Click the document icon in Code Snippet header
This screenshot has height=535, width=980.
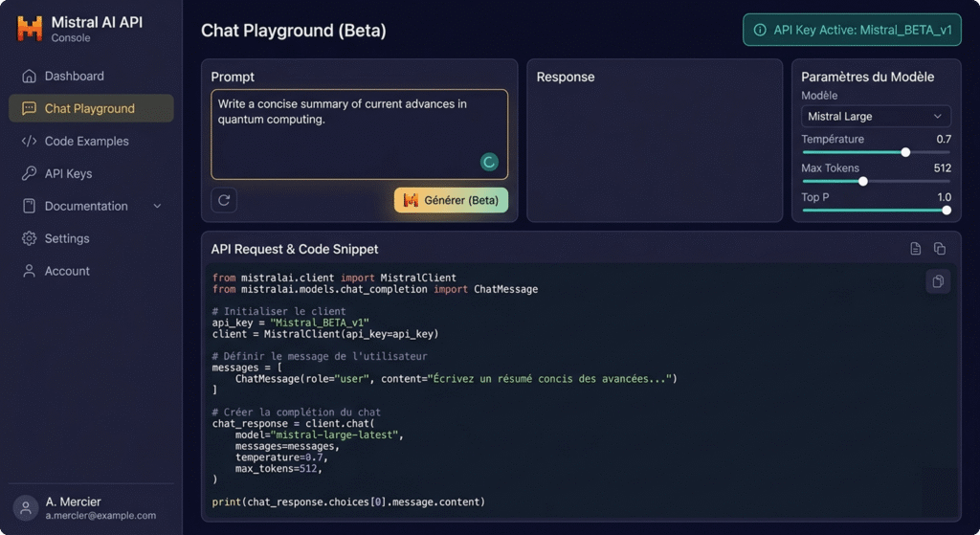pyautogui.click(x=915, y=249)
